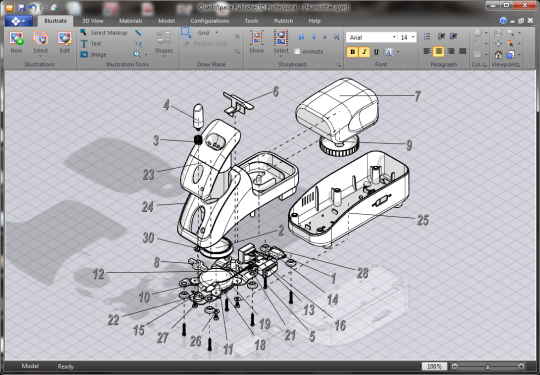Pick the line drawing tool
The image size is (540, 375).
tap(138, 33)
